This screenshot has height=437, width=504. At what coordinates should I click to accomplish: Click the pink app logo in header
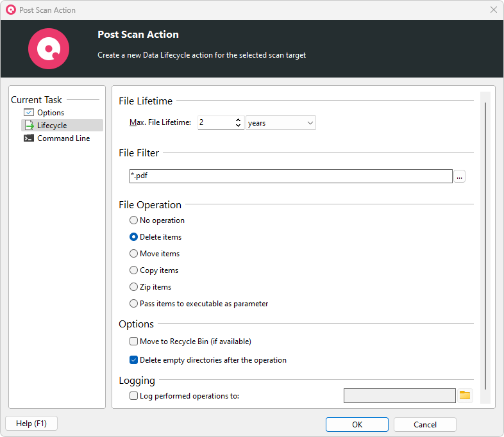coord(49,49)
